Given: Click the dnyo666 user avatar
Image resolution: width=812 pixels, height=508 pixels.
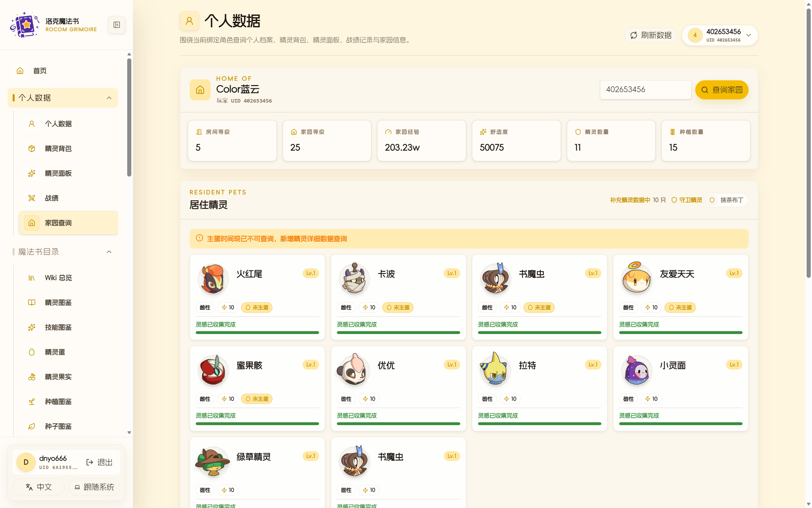Looking at the screenshot, I should 26,462.
